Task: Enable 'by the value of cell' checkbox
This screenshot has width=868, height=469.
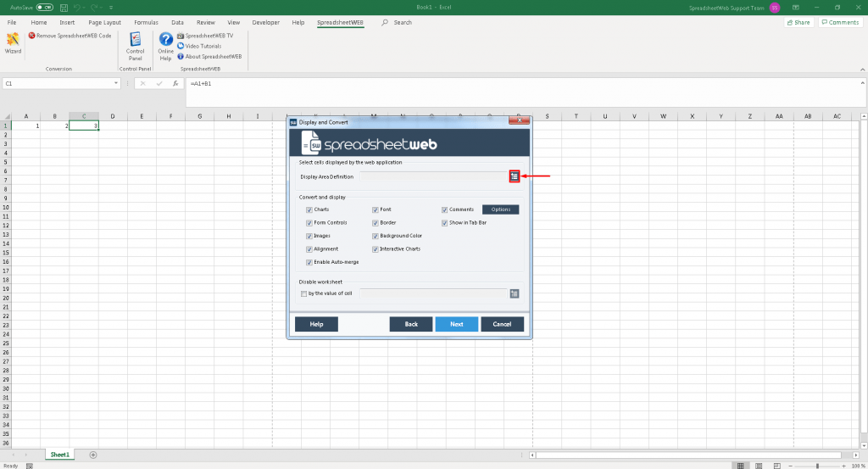Action: click(x=303, y=293)
